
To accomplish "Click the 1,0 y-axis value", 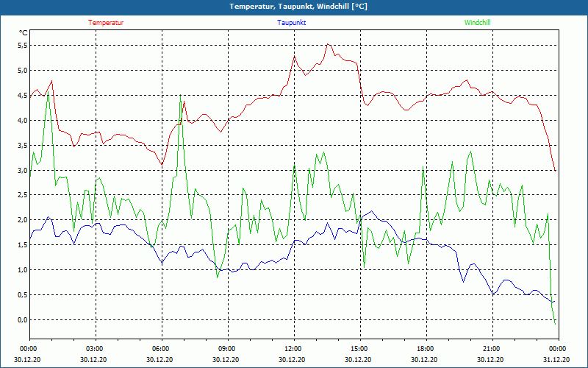I will [x=23, y=269].
